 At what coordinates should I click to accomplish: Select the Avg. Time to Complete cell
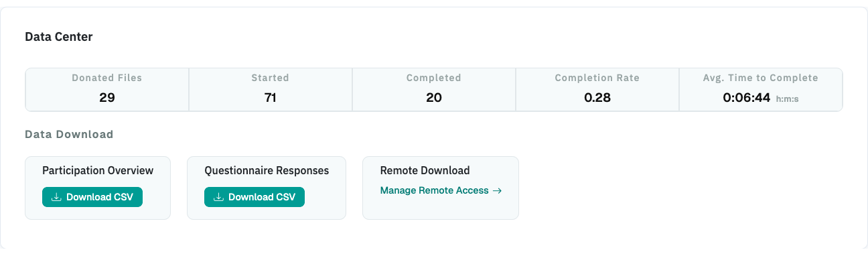click(761, 89)
